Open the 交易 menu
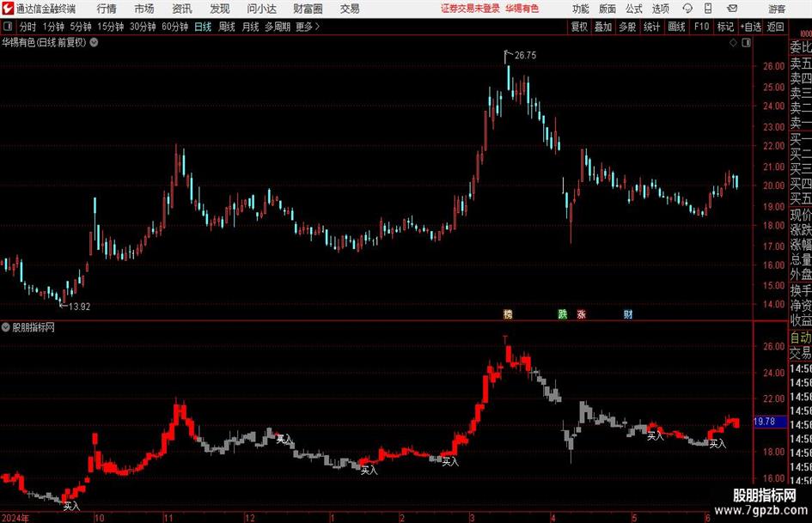Image resolution: width=812 pixels, height=523 pixels. coord(350,9)
